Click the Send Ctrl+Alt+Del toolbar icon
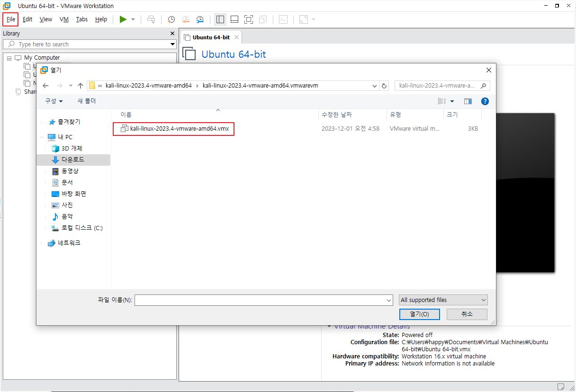This screenshot has width=576, height=392. (151, 19)
